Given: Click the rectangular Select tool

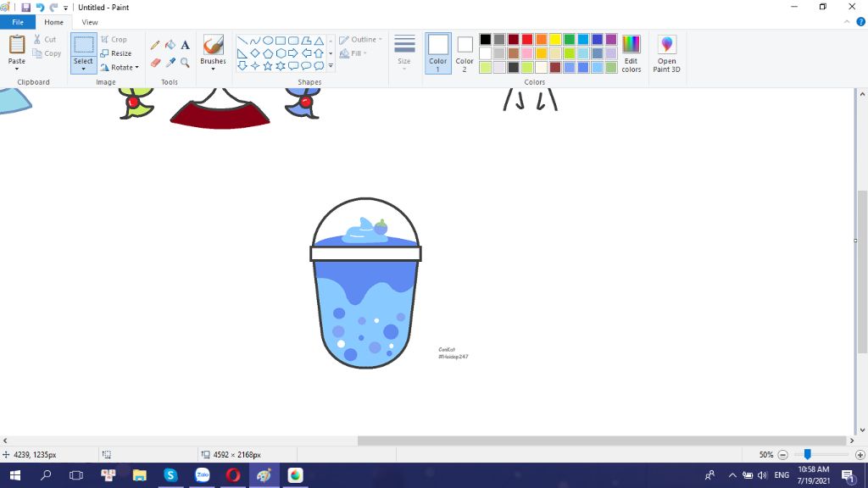Looking at the screenshot, I should click(x=84, y=46).
